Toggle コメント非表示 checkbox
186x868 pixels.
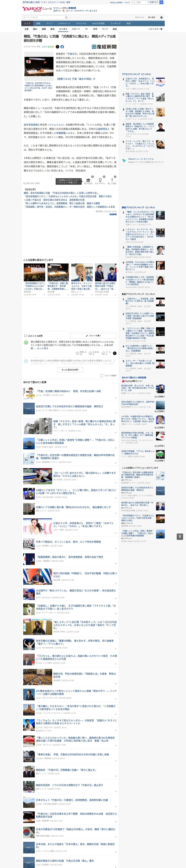pyautogui.click(x=102, y=375)
